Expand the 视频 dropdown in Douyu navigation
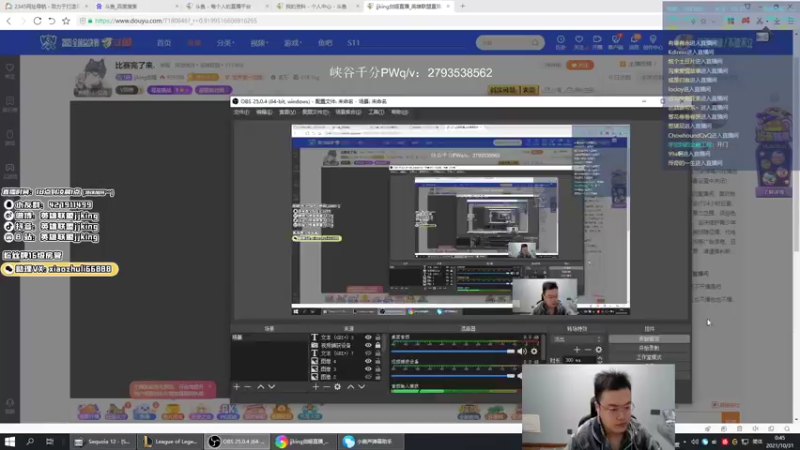 [259, 43]
